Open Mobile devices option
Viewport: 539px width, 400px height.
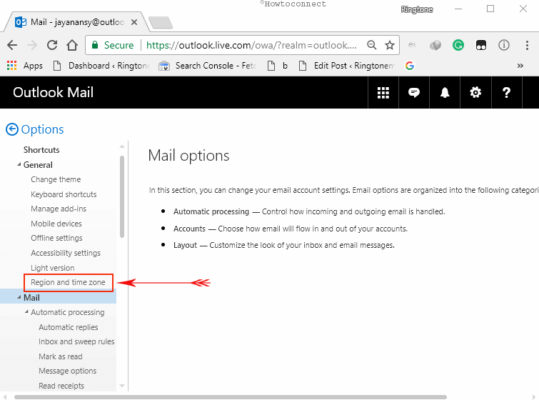[x=56, y=224]
